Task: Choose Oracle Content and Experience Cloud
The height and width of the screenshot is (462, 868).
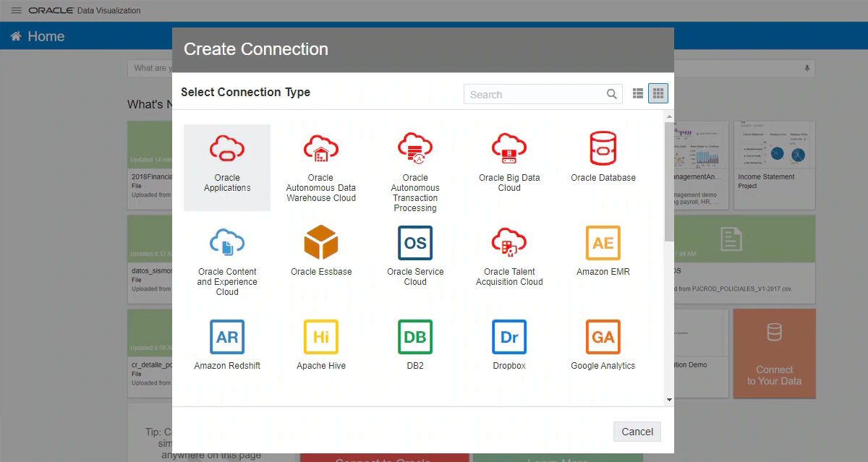Action: [x=227, y=244]
